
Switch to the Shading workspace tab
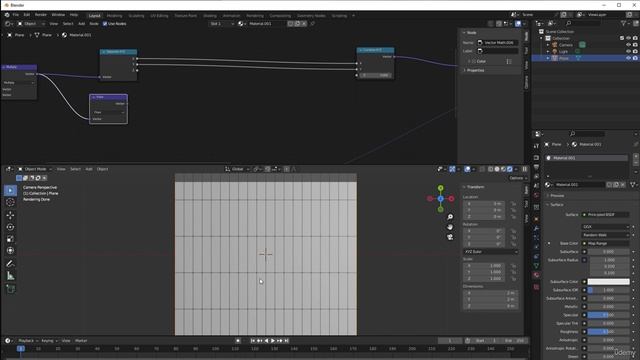(210, 16)
